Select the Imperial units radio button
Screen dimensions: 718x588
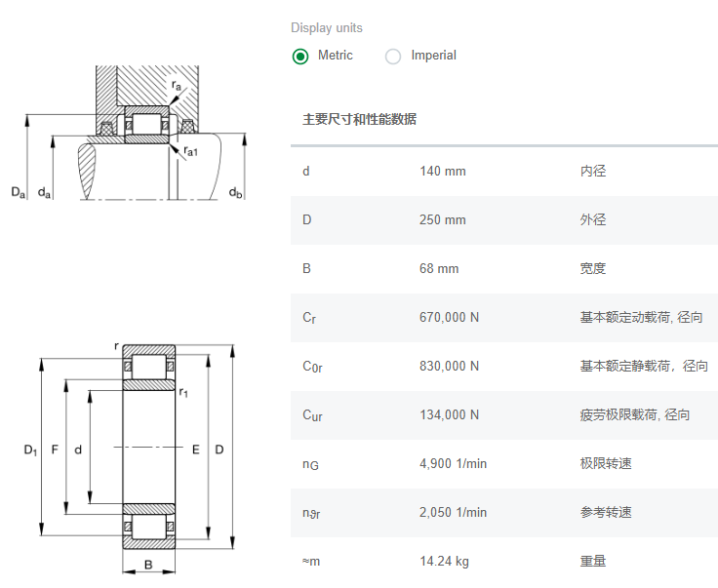click(x=393, y=56)
